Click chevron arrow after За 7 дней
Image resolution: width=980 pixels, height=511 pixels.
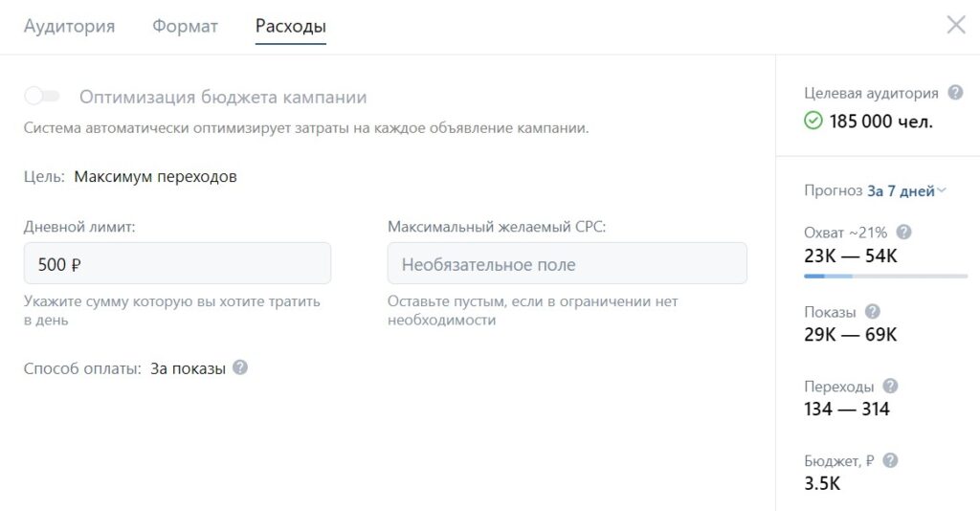click(942, 190)
